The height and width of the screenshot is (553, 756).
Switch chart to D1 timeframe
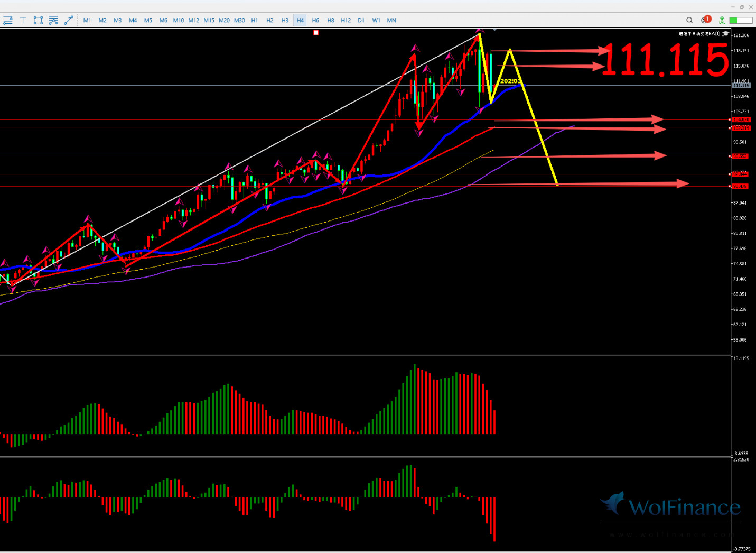coord(361,20)
